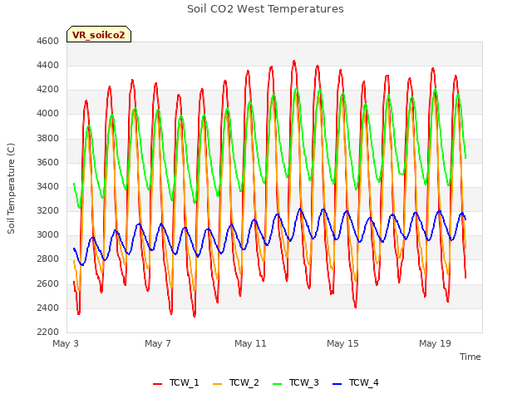This screenshot has width=532, height=399.
Task: Click the 4000 y-axis tick label
Action: click(x=48, y=114)
